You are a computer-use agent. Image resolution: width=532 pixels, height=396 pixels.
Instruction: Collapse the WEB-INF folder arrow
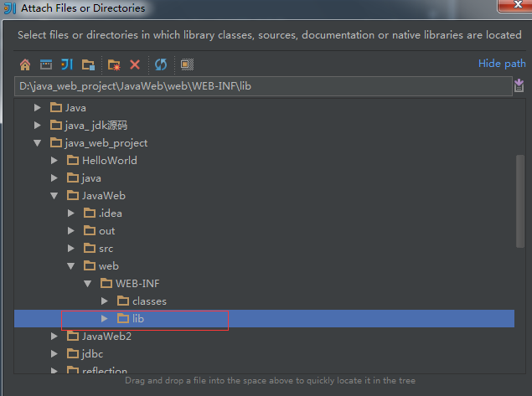87,284
